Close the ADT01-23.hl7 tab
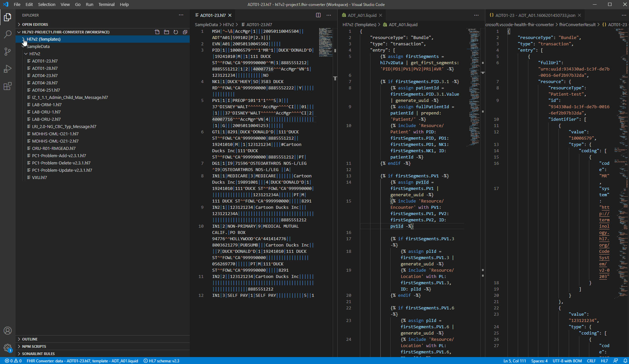 (x=230, y=15)
